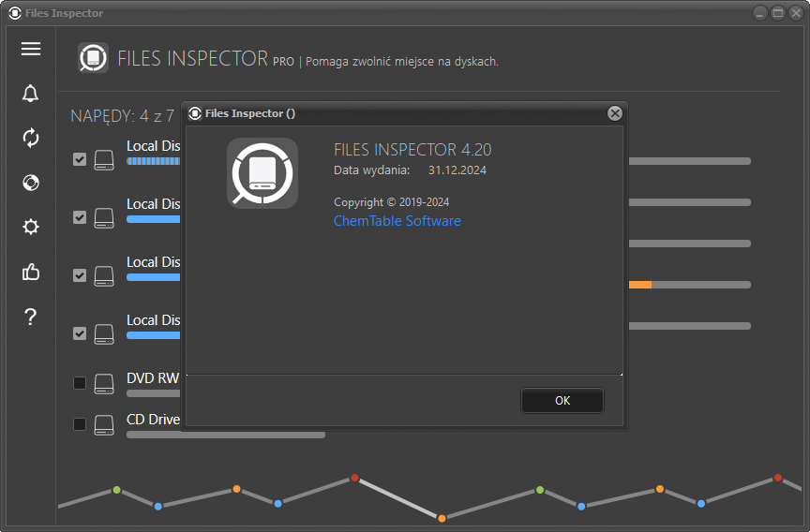Viewport: 810px width, 532px height.
Task: Click the refresh arrows sidebar icon
Action: tap(31, 138)
